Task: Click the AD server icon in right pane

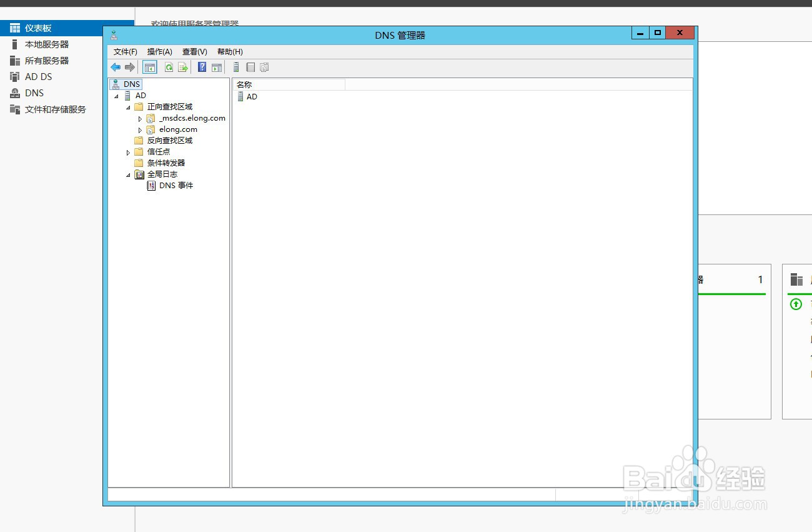Action: click(x=240, y=97)
